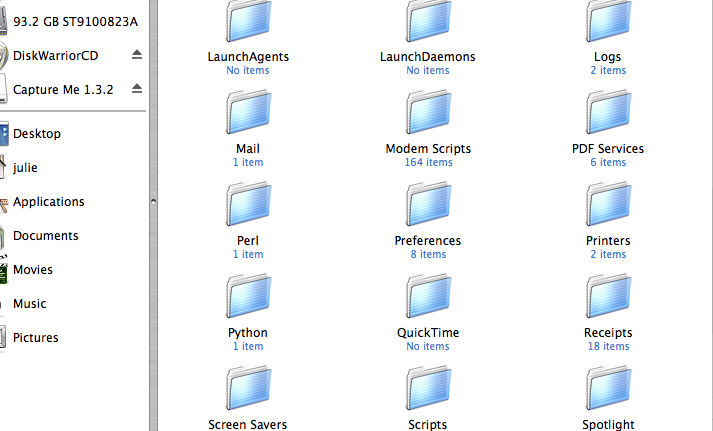713x431 pixels.
Task: Click the Modem Scripts folder name
Action: pyautogui.click(x=428, y=149)
